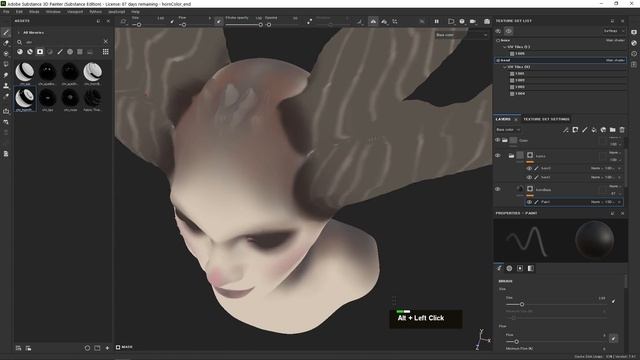Open the Settings dropdown in Texture Set List

[613, 31]
